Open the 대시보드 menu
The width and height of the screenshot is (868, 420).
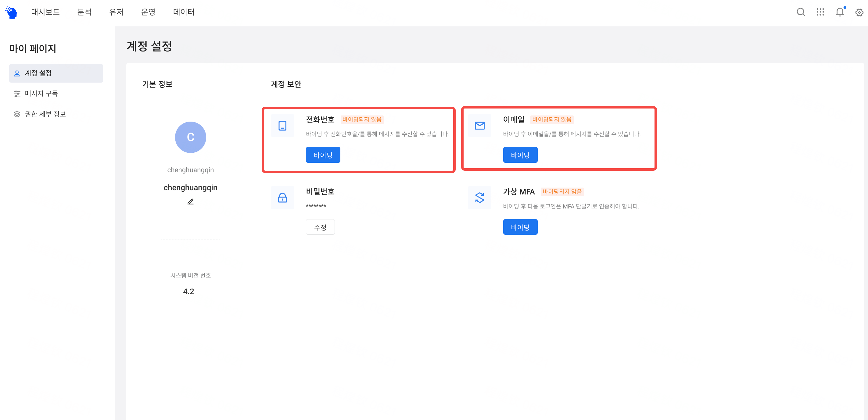45,12
